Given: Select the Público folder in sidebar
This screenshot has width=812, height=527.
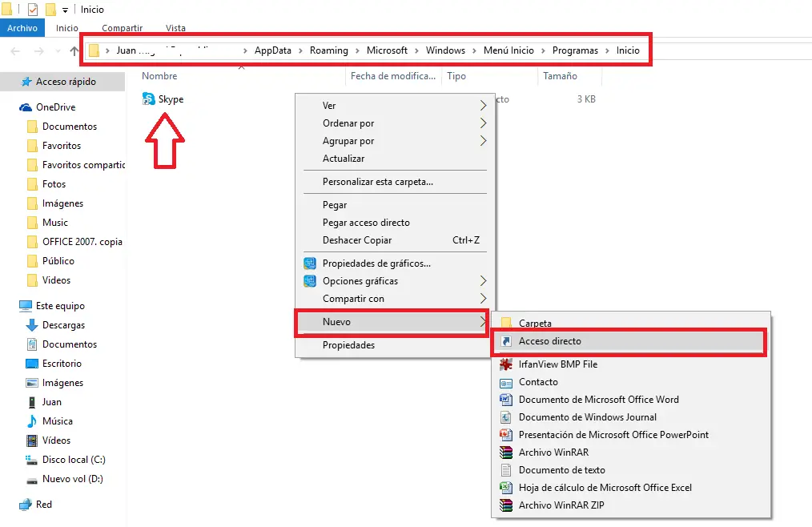Looking at the screenshot, I should (x=58, y=260).
